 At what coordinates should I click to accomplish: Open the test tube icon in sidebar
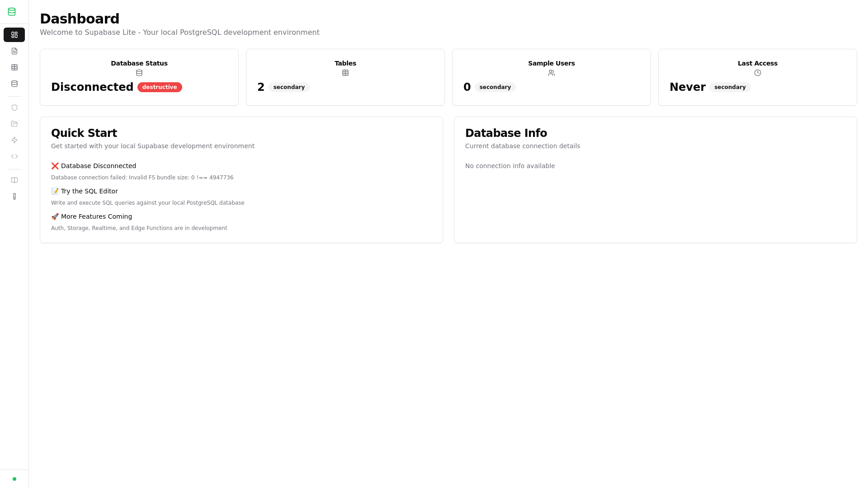(14, 197)
